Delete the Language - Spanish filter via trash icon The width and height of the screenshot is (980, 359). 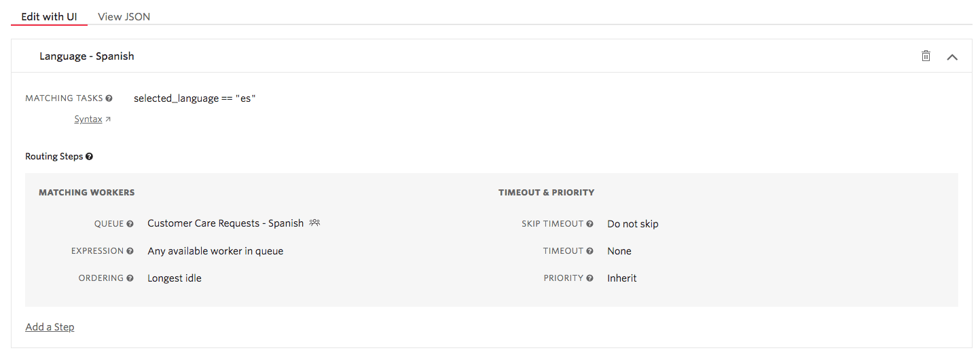926,56
